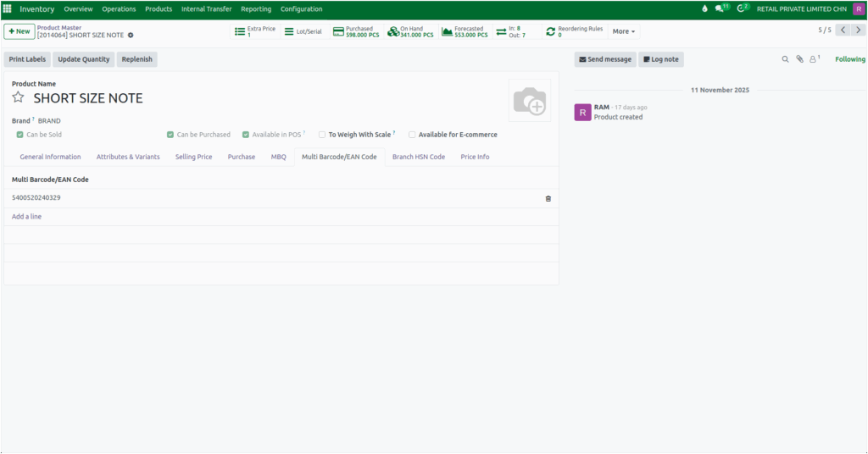This screenshot has width=868, height=454.
Task: Open Internal Transfer menu
Action: point(207,8)
